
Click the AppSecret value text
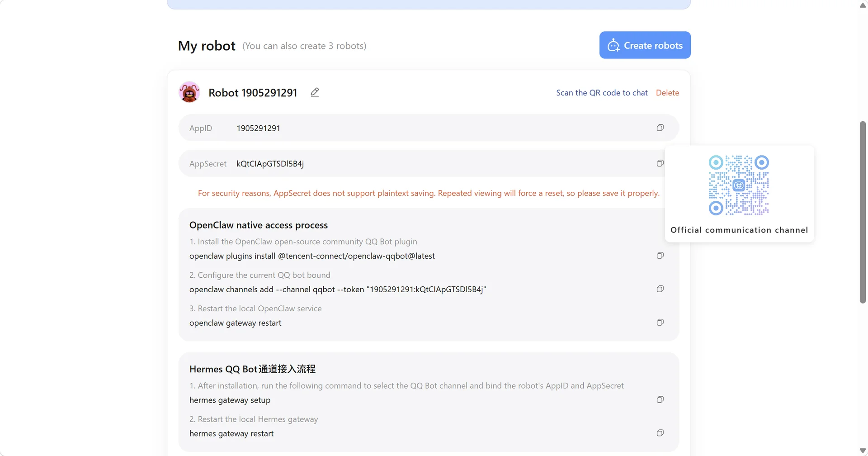coord(270,164)
